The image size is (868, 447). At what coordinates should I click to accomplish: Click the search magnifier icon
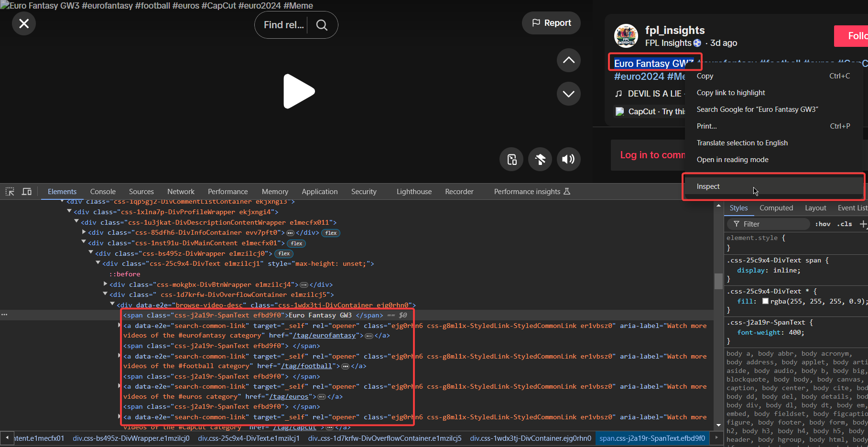[321, 25]
